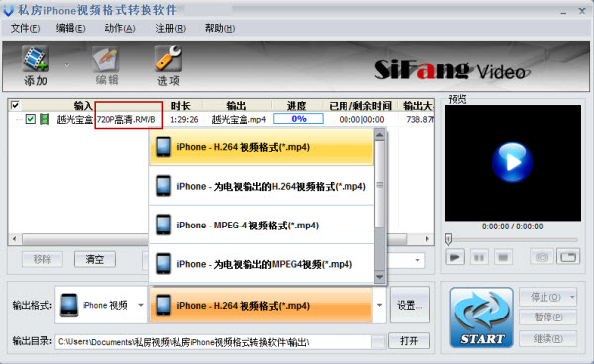
Task: Minimize the 私房iPhone视频格式转换软件 window
Action: [x=563, y=12]
